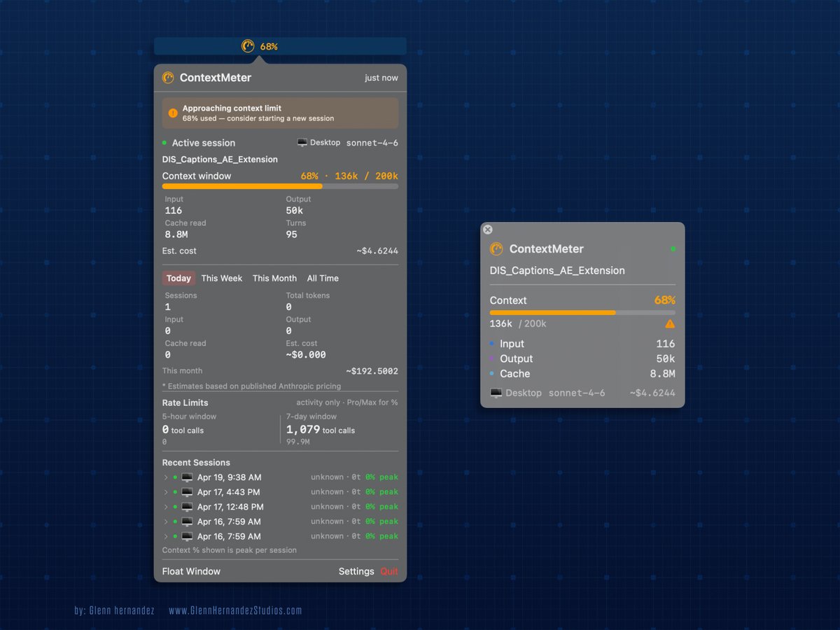Click the 8.8M Cache read value in the popup
Screen dimensions: 840x630
click(176, 234)
